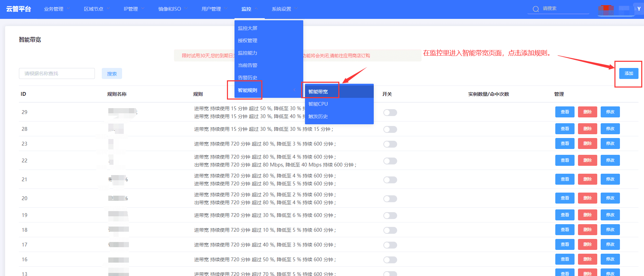Click the 规则名称 column header
Screen dimensions: 644x276
(x=117, y=94)
